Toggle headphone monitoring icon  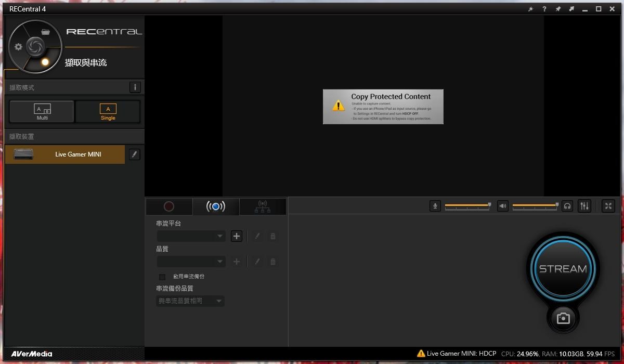click(x=567, y=206)
